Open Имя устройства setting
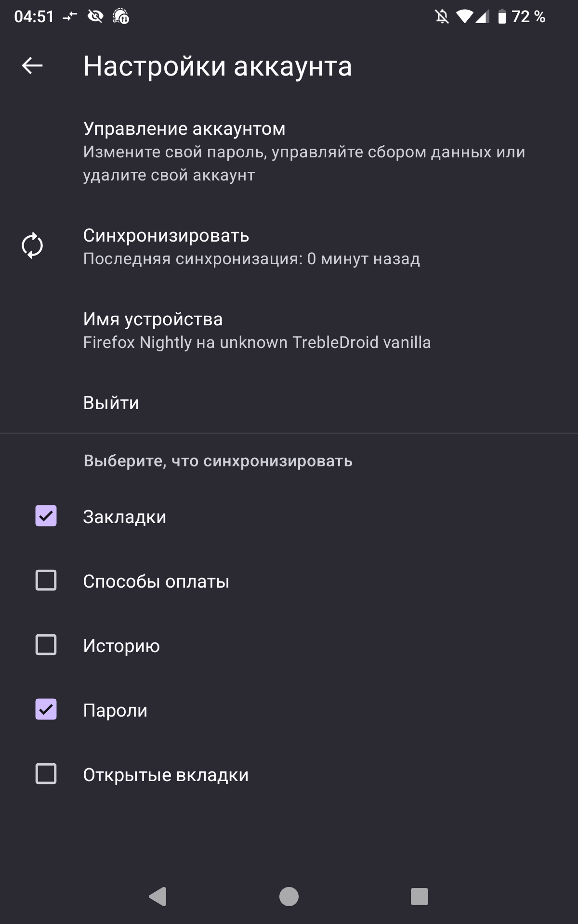 click(289, 331)
